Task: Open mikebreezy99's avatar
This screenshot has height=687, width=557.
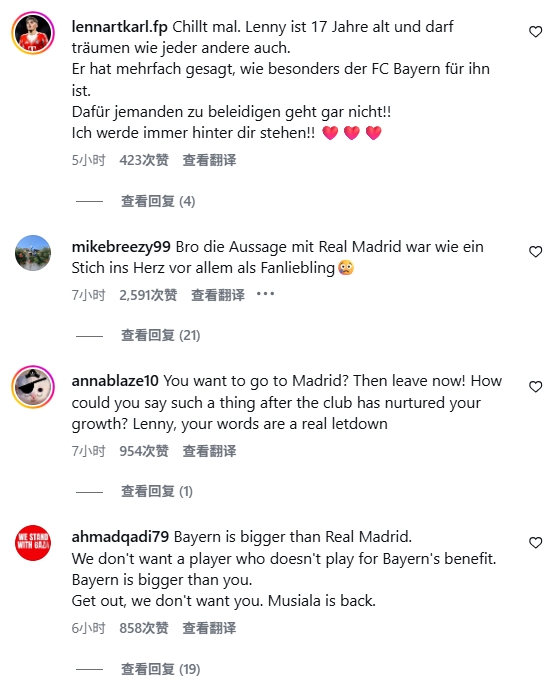Action: tap(33, 253)
